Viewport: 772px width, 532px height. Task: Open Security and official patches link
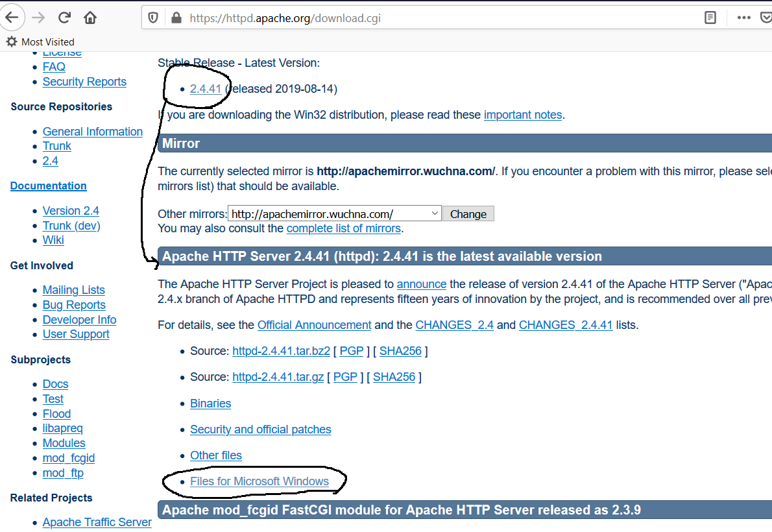click(260, 429)
